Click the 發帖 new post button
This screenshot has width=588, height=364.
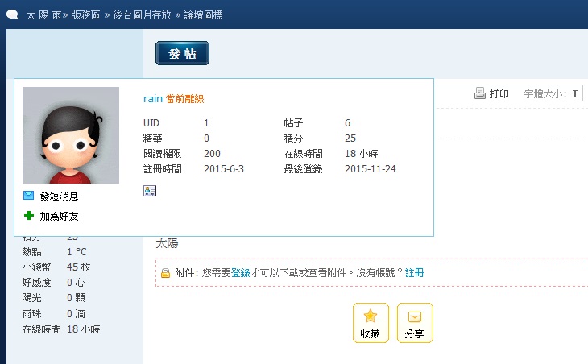point(182,53)
